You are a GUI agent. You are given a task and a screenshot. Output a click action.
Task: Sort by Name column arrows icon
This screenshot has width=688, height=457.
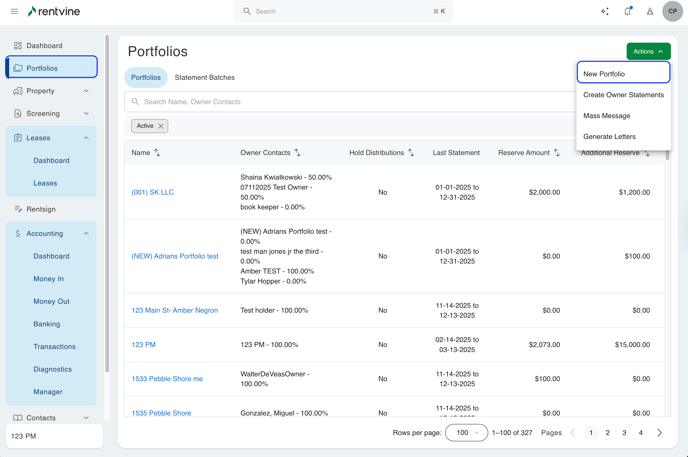click(157, 153)
